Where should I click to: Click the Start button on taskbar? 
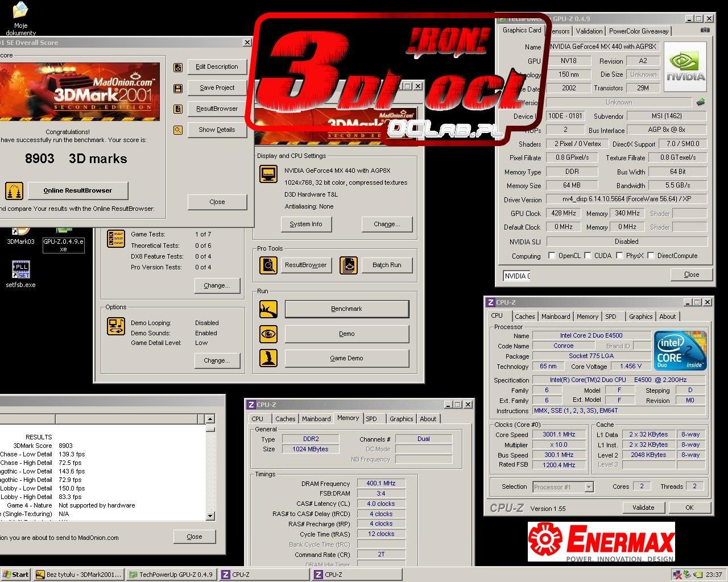pyautogui.click(x=15, y=575)
